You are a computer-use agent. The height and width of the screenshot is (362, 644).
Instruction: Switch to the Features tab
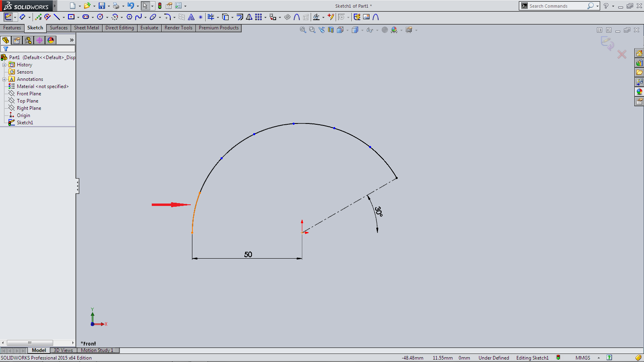[x=12, y=28]
